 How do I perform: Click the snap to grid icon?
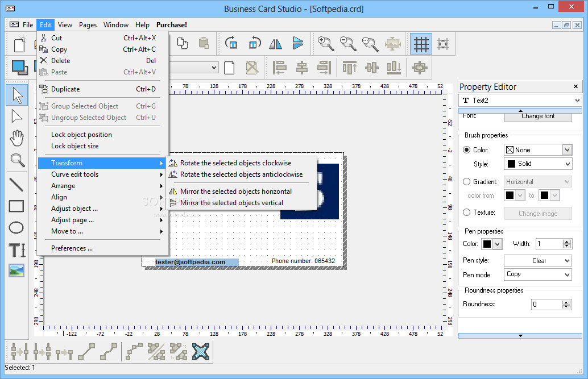tap(443, 44)
